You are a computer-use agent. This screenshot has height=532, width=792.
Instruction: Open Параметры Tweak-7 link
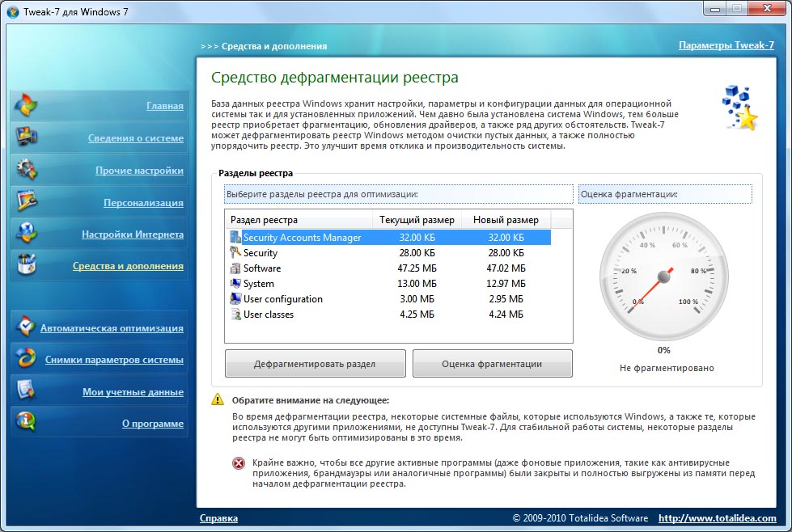726,45
